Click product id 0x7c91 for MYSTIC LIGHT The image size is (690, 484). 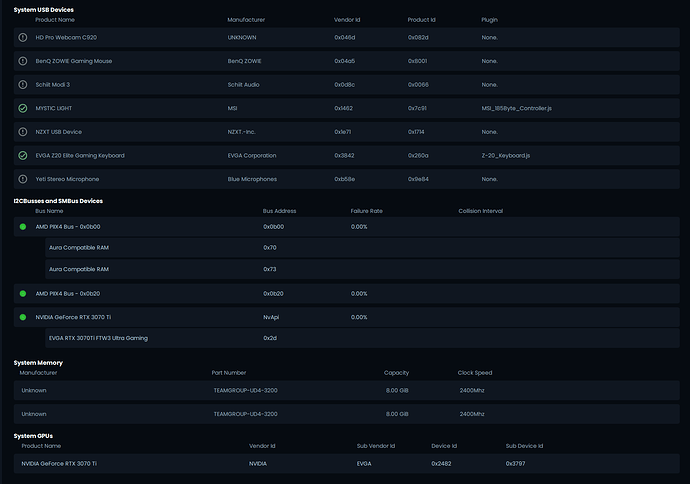tap(417, 108)
